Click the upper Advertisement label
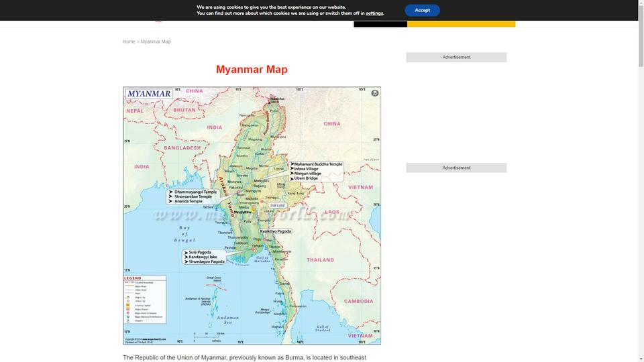The height and width of the screenshot is (362, 644). [456, 58]
